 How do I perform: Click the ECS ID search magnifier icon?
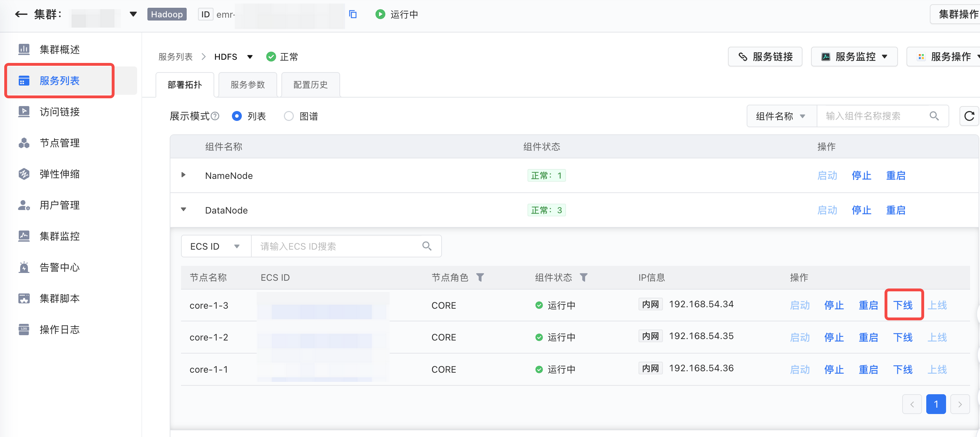coord(427,246)
